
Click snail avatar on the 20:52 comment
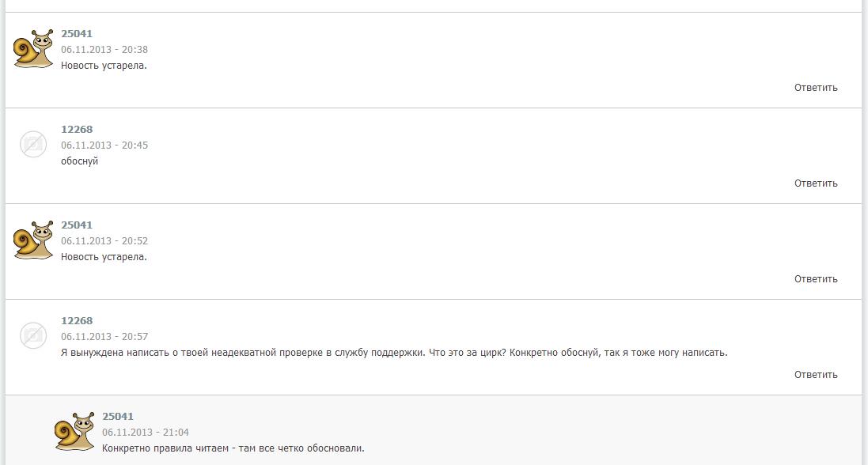(x=34, y=240)
